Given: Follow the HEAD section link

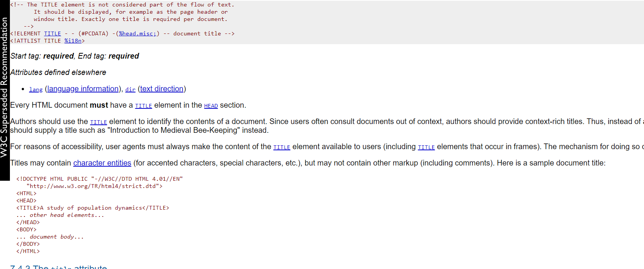Looking at the screenshot, I should point(211,106).
